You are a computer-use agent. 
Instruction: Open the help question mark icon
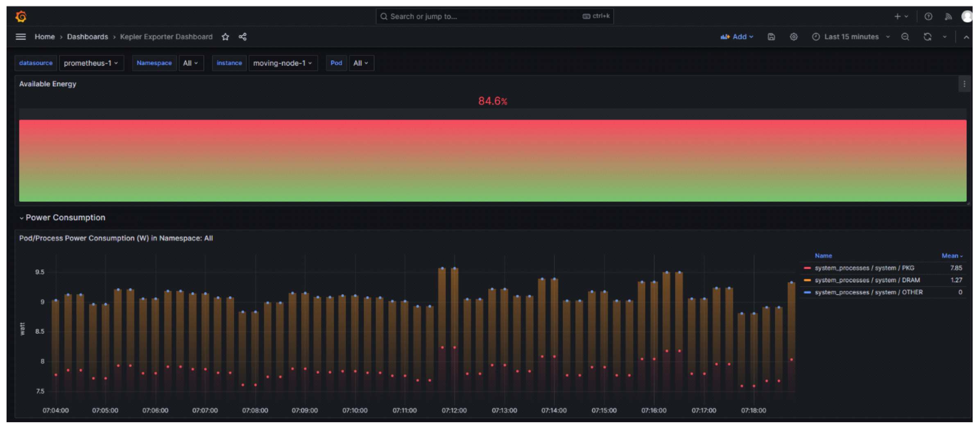(x=928, y=16)
